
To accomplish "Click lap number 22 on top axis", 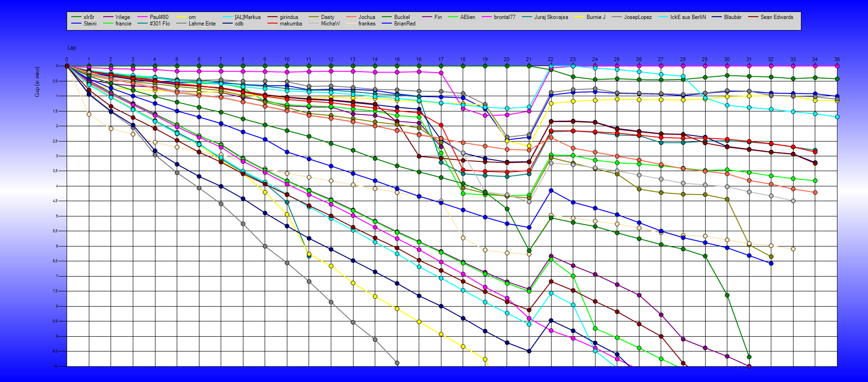I will pyautogui.click(x=551, y=59).
